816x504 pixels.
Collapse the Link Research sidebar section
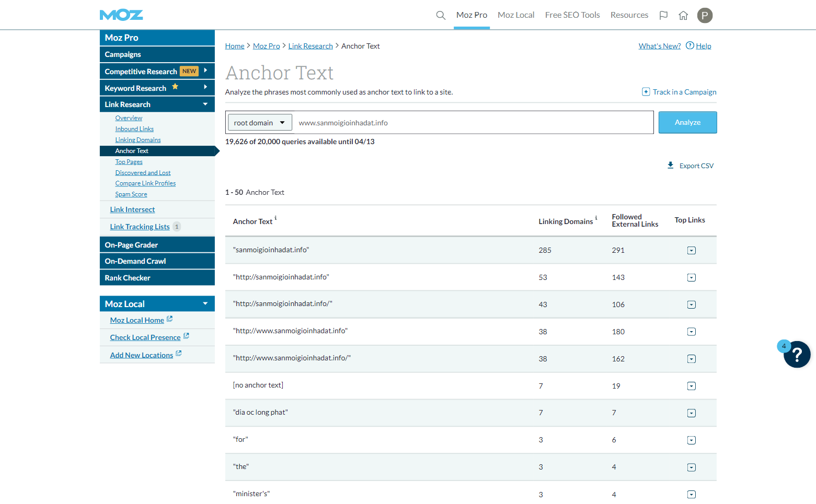click(205, 104)
